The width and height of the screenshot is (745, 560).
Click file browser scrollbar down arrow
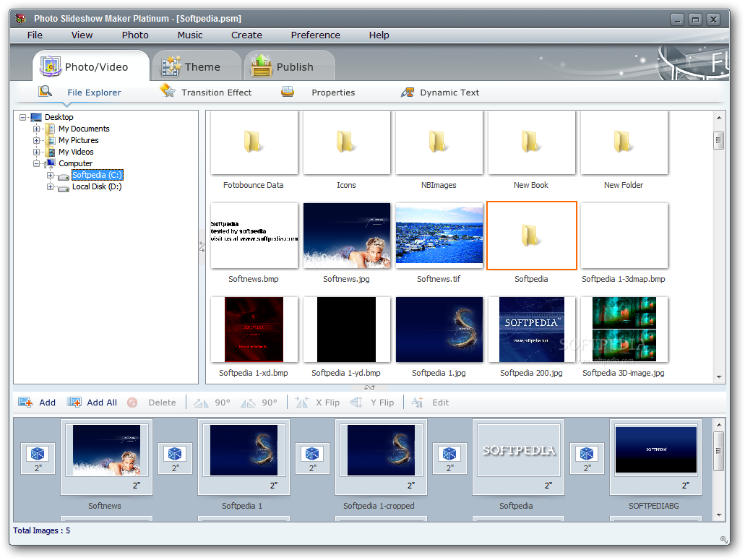tap(719, 376)
